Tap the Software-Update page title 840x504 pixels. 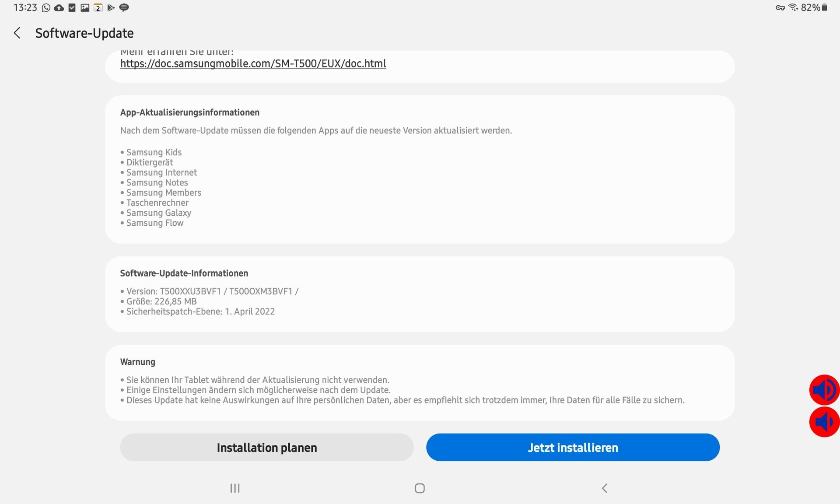(x=84, y=33)
